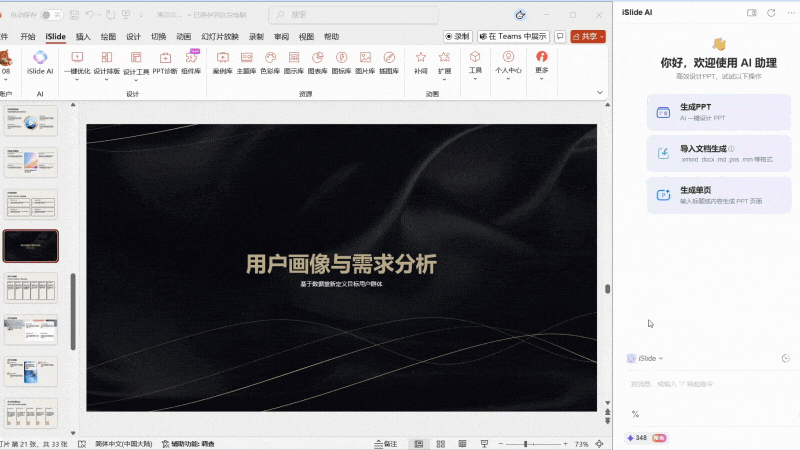Toggle the AutoSave switch
This screenshot has height=450, width=800.
point(51,15)
